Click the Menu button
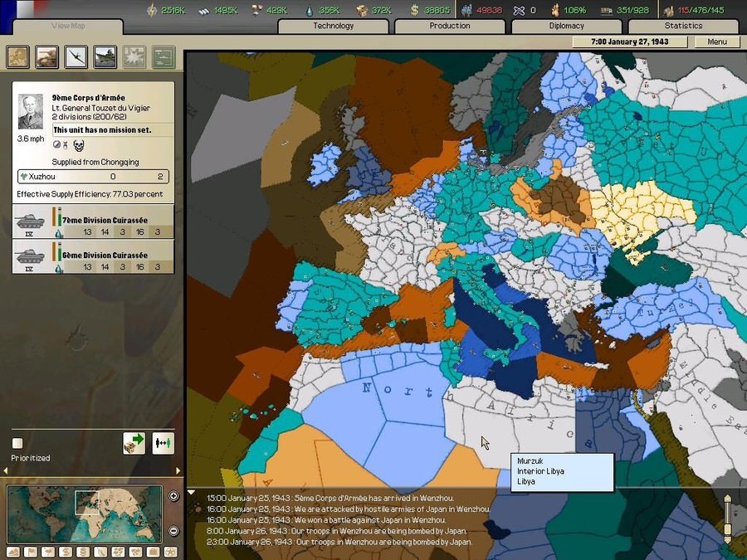The width and height of the screenshot is (747, 560). (717, 41)
